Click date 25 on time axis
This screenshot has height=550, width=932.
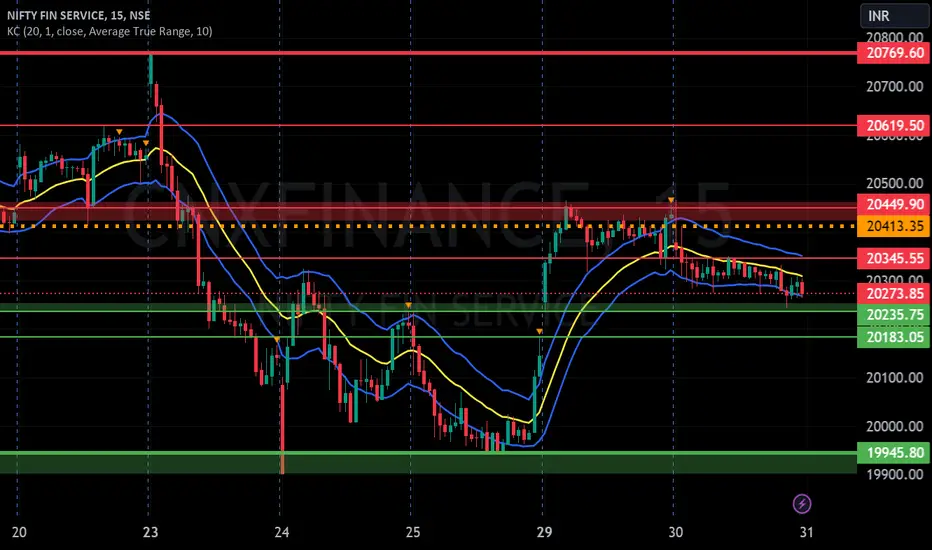[x=413, y=532]
